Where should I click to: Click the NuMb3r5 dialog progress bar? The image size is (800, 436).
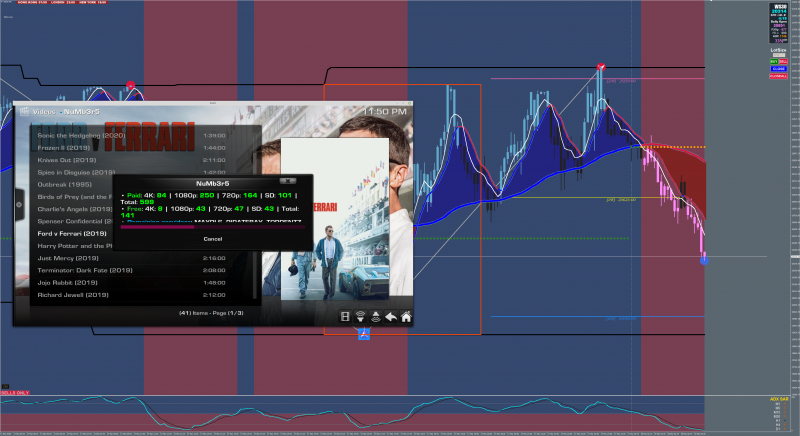click(212, 227)
